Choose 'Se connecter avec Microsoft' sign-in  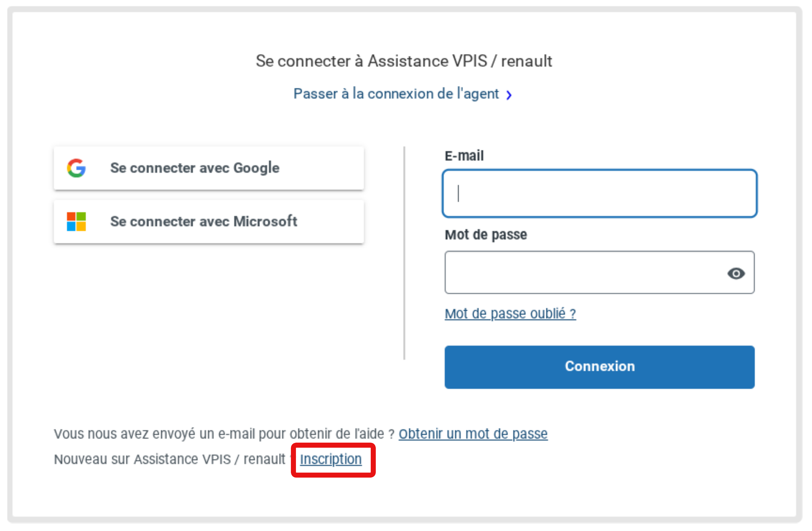click(x=208, y=221)
